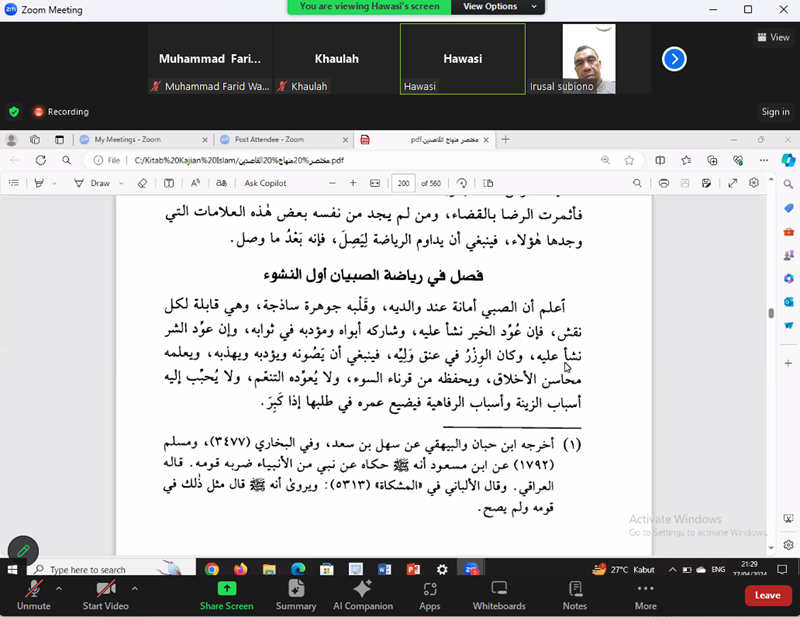Select the Erase tool
800x617 pixels.
coord(142,183)
